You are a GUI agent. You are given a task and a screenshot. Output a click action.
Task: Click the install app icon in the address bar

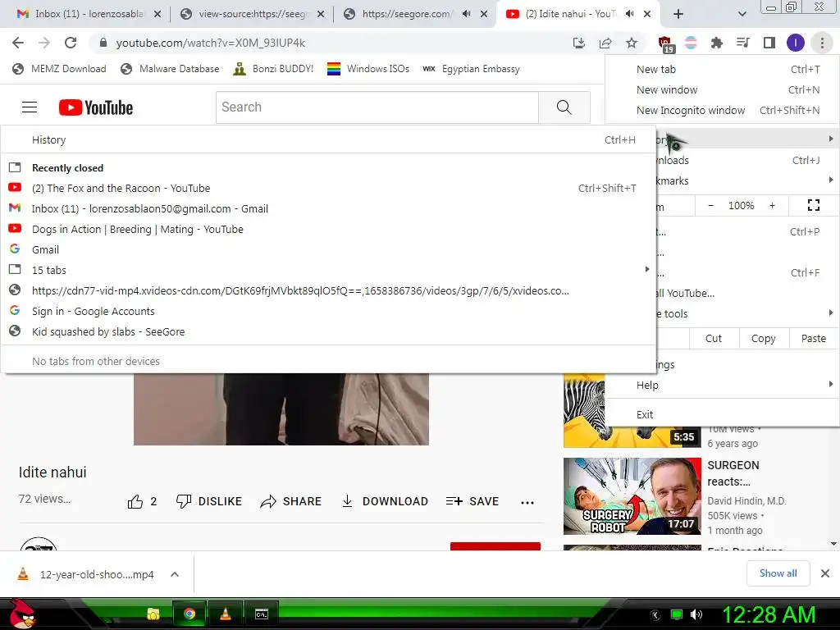click(x=578, y=43)
